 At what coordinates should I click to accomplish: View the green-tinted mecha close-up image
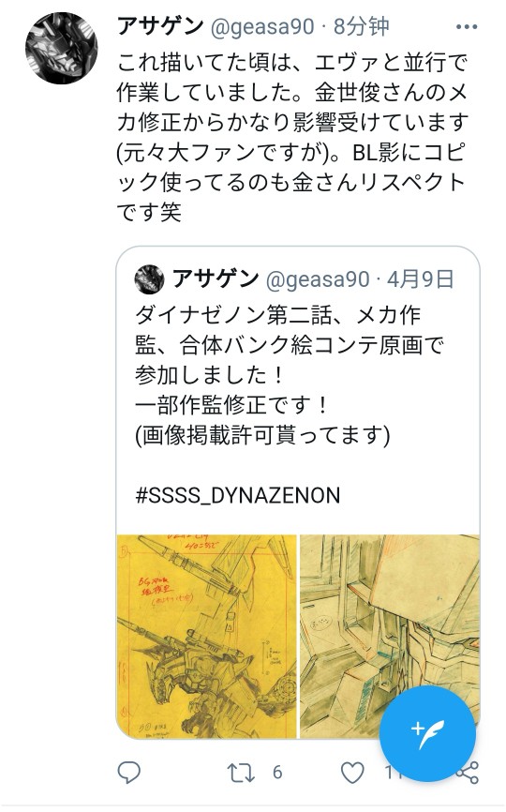[390, 637]
